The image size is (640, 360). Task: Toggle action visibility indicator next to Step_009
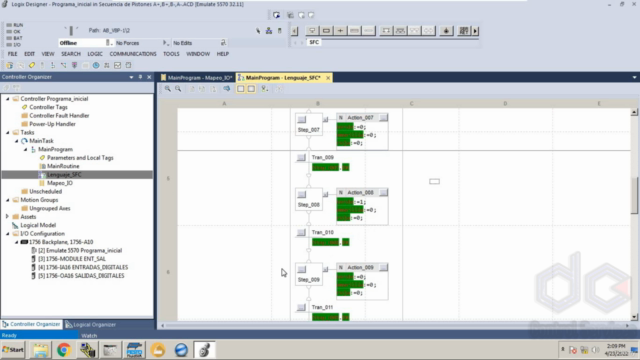click(x=325, y=269)
